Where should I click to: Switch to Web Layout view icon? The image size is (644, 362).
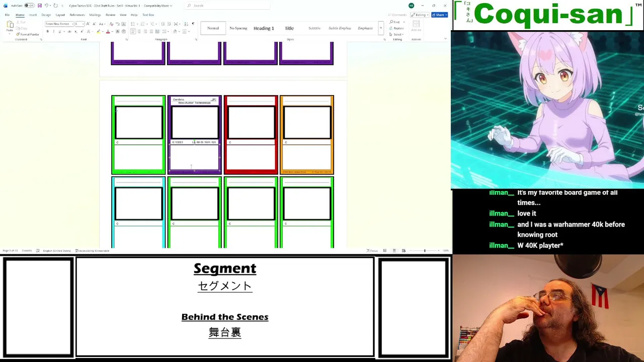point(404,250)
